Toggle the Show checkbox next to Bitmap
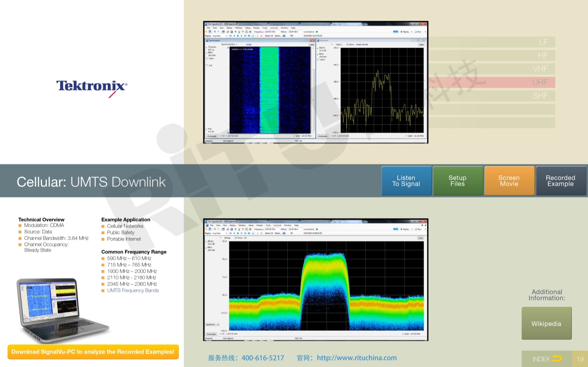588x367 pixels. click(236, 238)
